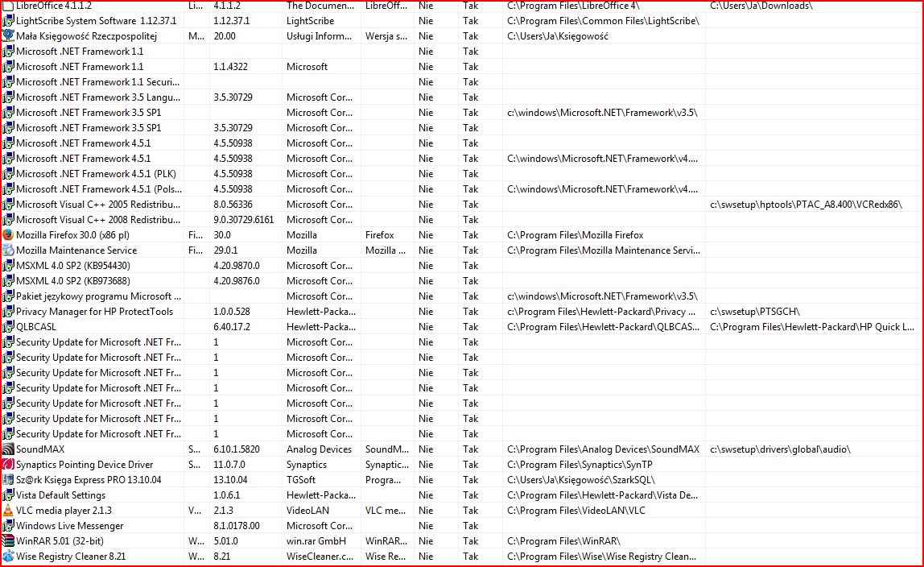Image resolution: width=924 pixels, height=567 pixels.
Task: Select the Microsoft .NET Framework 4.5.1 (PLK) name
Action: pyautogui.click(x=96, y=174)
